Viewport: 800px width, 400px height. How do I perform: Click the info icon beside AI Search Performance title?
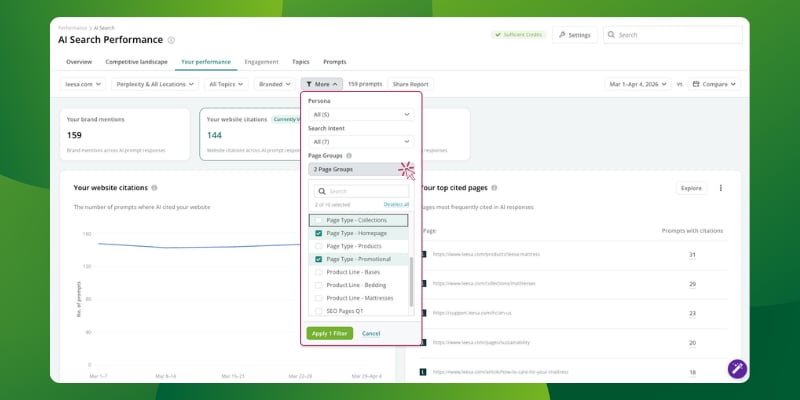(171, 40)
